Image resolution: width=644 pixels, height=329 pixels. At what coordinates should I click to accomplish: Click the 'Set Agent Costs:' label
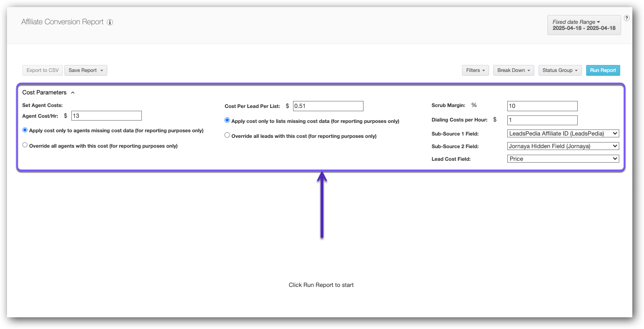(x=42, y=105)
